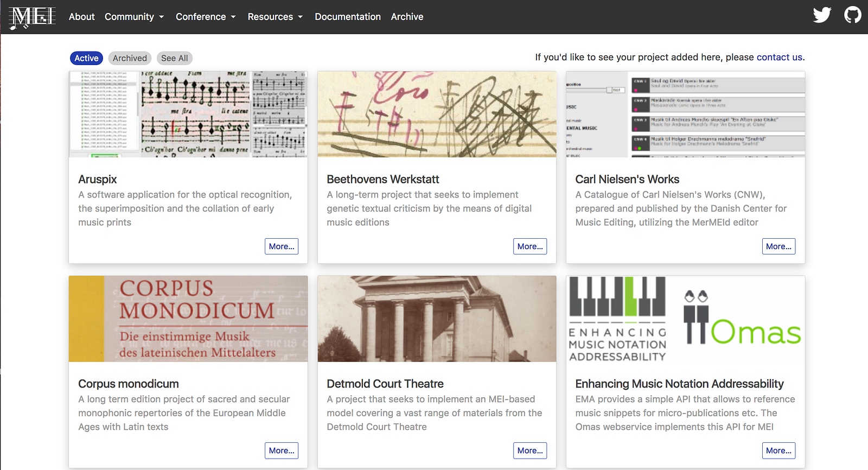Click the description about an MEI-based model

tap(435, 413)
